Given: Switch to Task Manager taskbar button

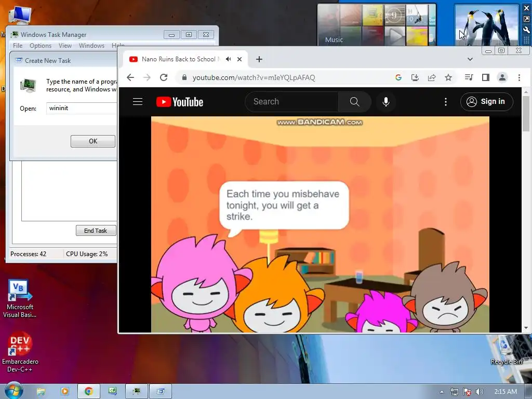Looking at the screenshot, I should pos(137,392).
